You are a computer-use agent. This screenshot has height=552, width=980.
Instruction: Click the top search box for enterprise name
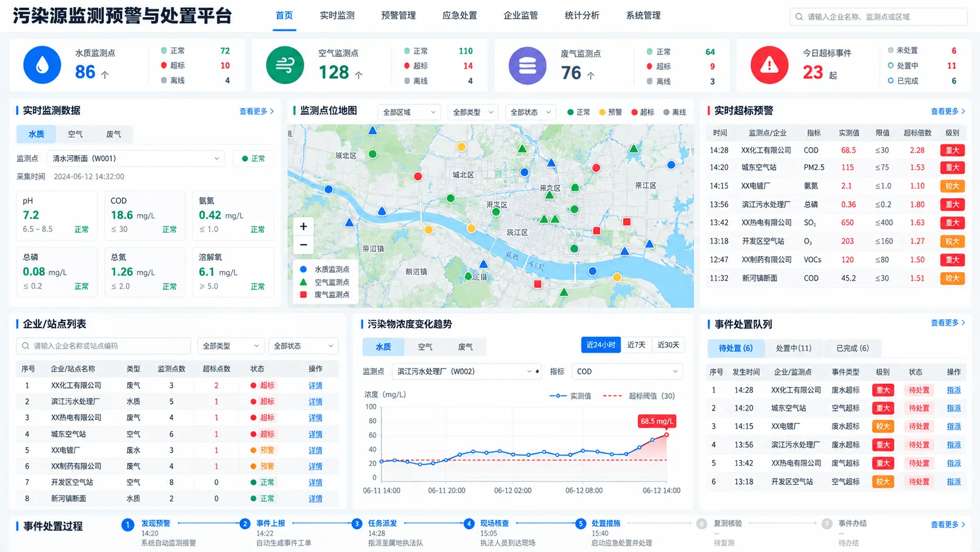click(x=878, y=17)
